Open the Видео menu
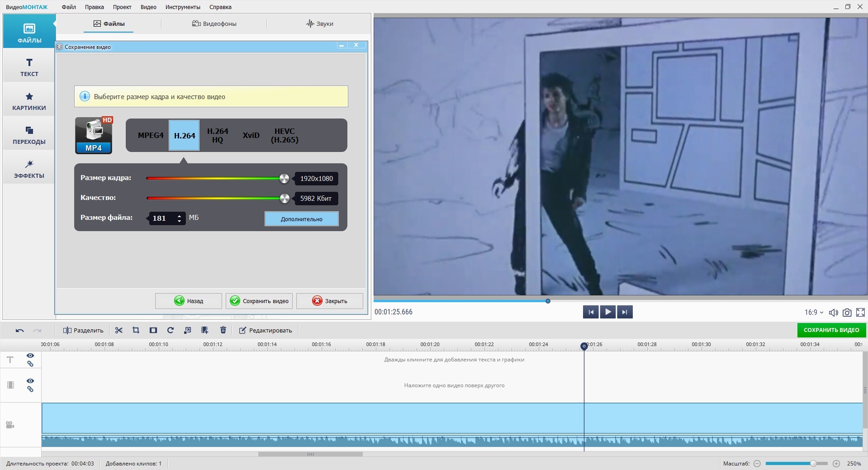The image size is (868, 470). click(x=148, y=7)
